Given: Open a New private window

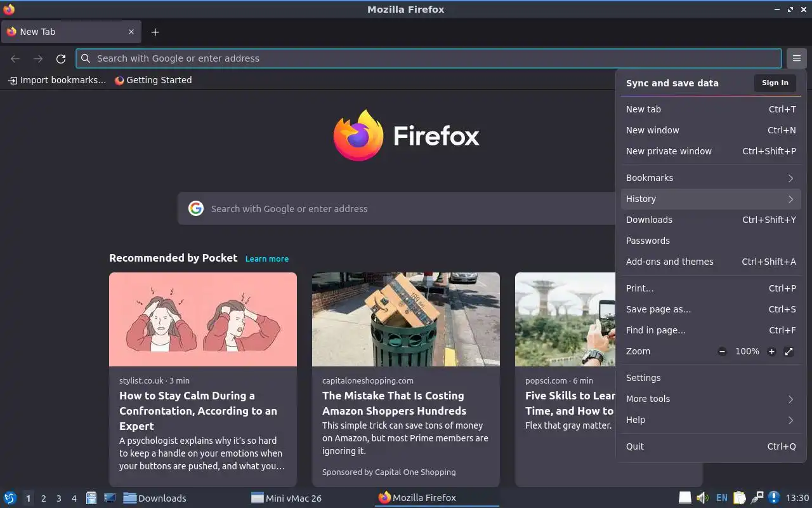Looking at the screenshot, I should tap(710, 151).
